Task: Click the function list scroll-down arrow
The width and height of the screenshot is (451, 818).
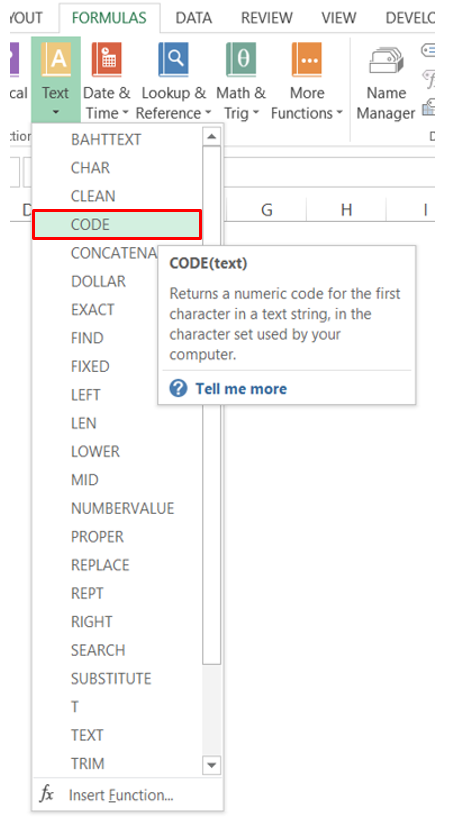Action: (x=211, y=765)
